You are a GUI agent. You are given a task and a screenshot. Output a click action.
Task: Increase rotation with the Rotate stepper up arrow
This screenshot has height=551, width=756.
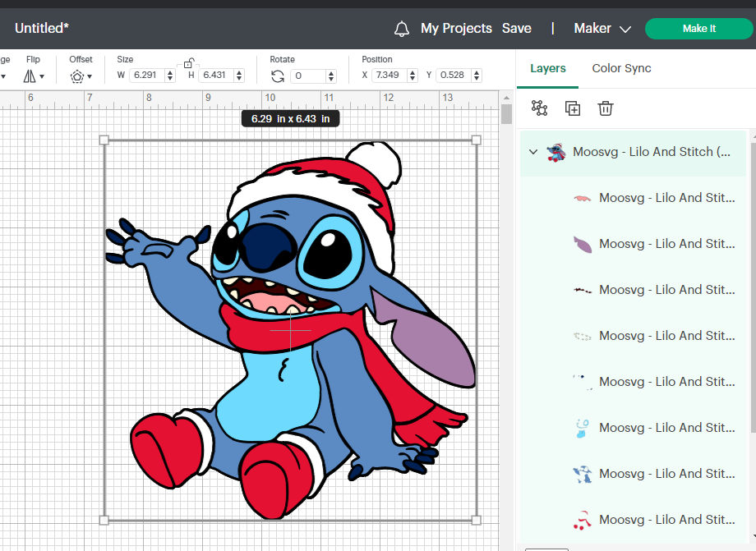coord(330,73)
